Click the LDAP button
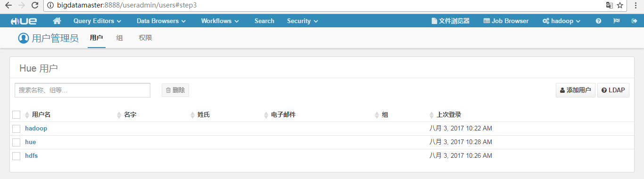This screenshot has height=179, width=644. point(613,90)
